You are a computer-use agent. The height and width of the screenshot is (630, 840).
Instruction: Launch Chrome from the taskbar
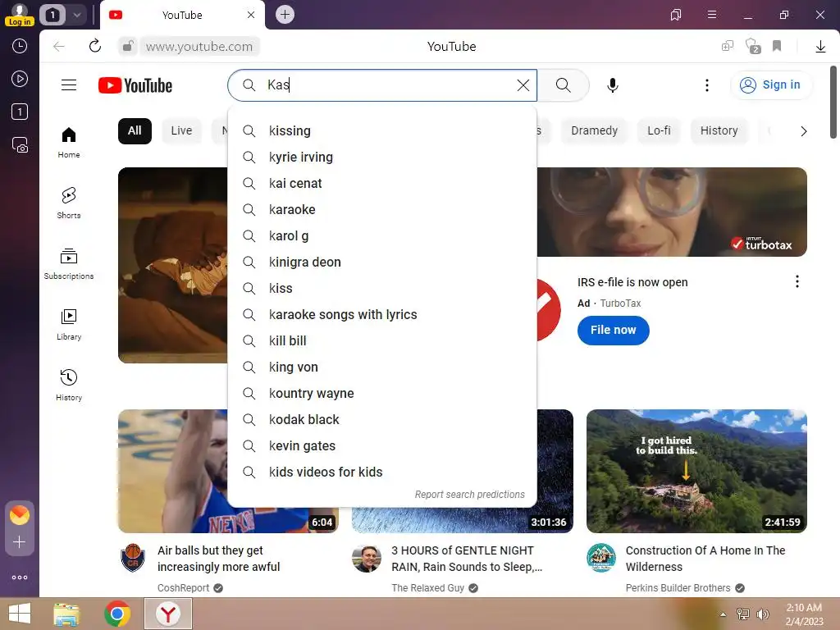[117, 614]
